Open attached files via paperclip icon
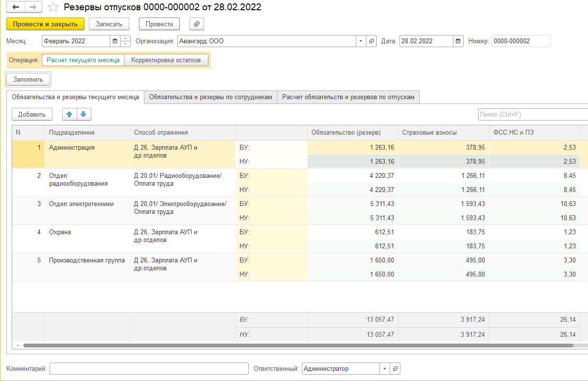Screen dimensions: 588x381 [197, 24]
